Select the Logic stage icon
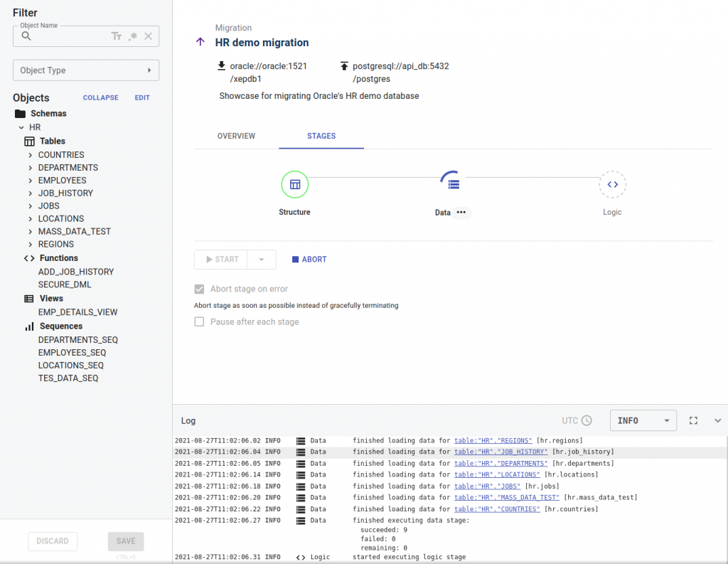Viewport: 728px width, 564px height. pyautogui.click(x=612, y=184)
